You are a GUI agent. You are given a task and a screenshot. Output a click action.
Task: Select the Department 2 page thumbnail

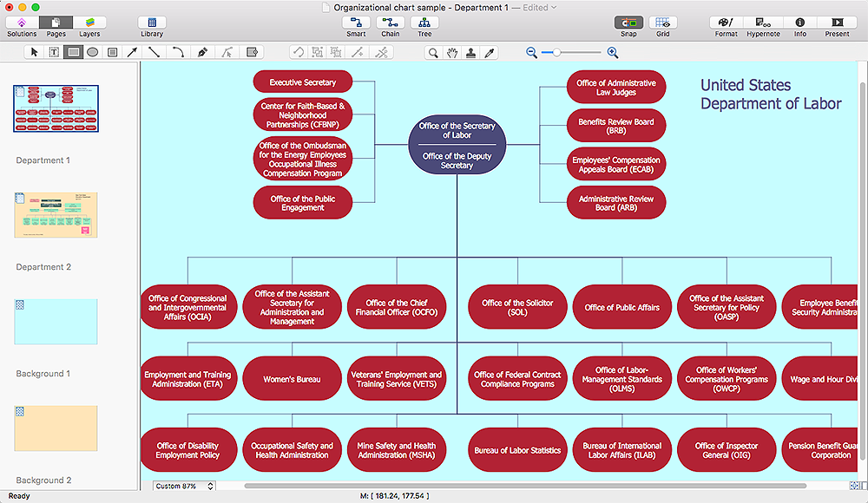56,215
